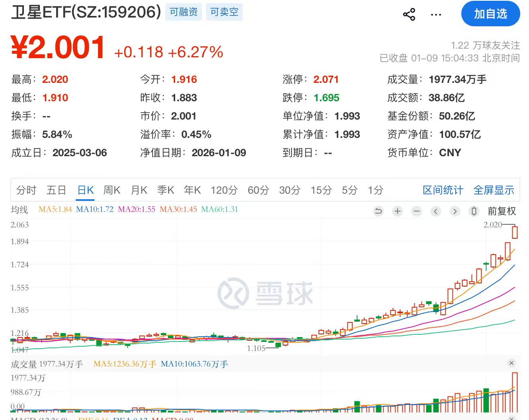Toggle the candlestick chart style icon

[474, 211]
